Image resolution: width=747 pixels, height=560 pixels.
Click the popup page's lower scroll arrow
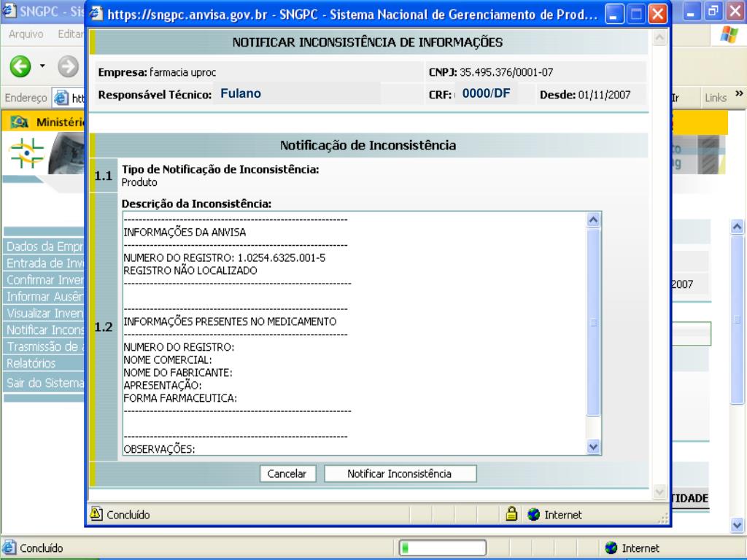(x=659, y=491)
